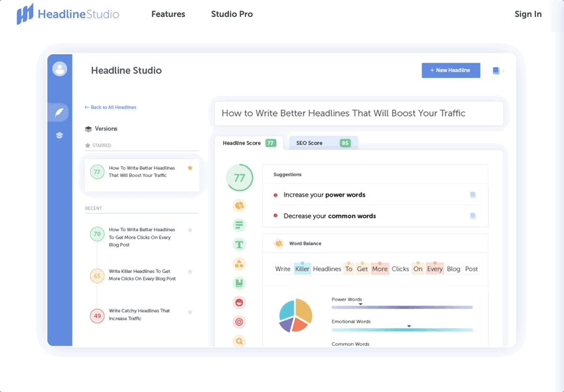Click the highlighted word Every
Image resolution: width=564 pixels, height=392 pixels.
point(434,269)
